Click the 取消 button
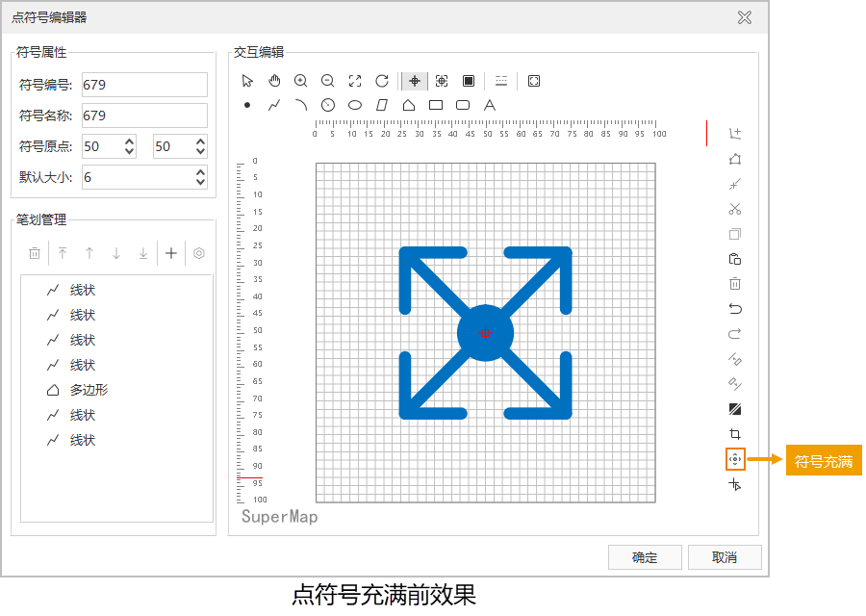Screen dimensions: 866x616 coord(725,557)
